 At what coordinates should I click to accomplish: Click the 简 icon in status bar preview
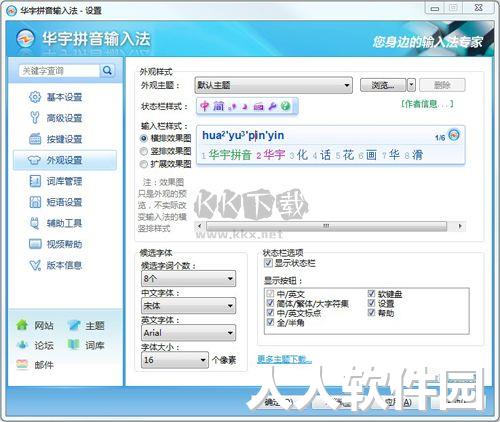pyautogui.click(x=219, y=106)
